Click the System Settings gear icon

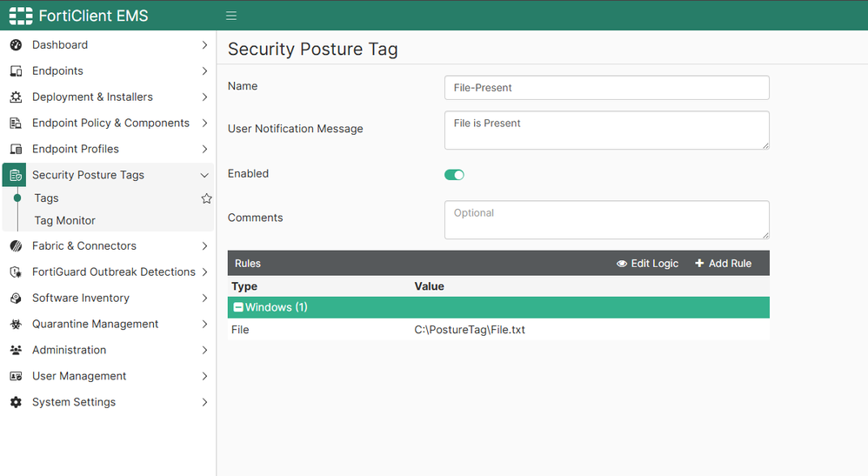16,403
